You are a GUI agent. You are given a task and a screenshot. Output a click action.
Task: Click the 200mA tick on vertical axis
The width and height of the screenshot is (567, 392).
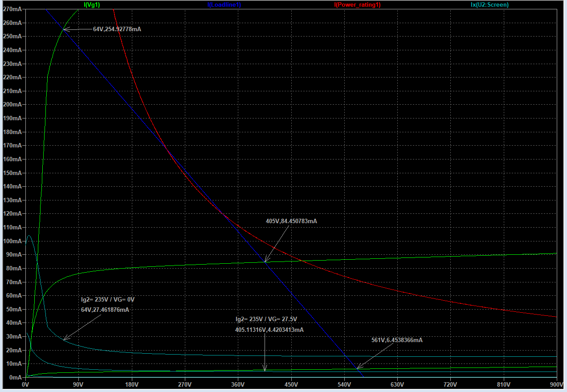point(12,105)
